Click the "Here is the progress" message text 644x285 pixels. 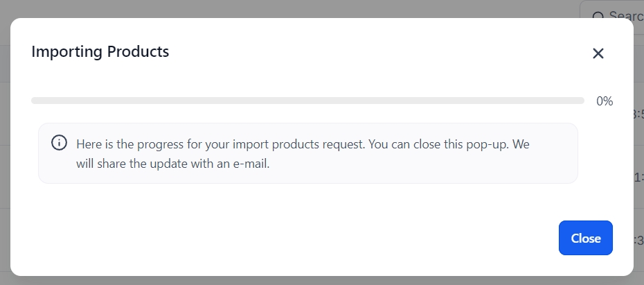pyautogui.click(x=128, y=144)
